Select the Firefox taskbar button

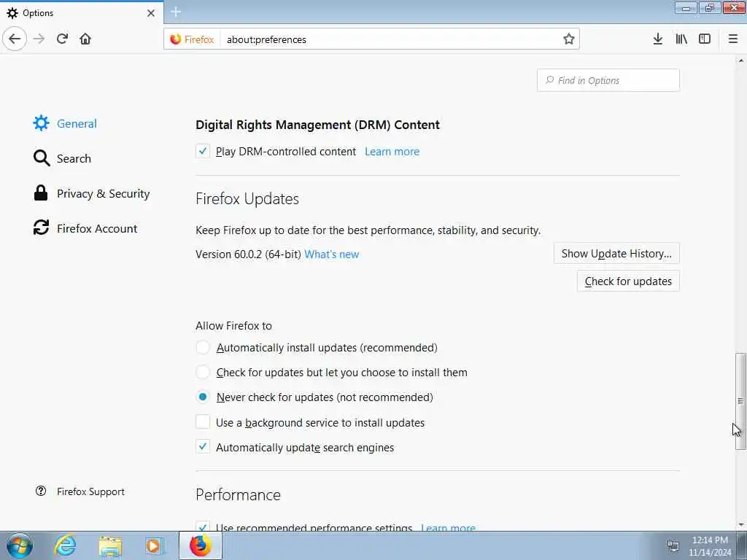click(x=200, y=545)
